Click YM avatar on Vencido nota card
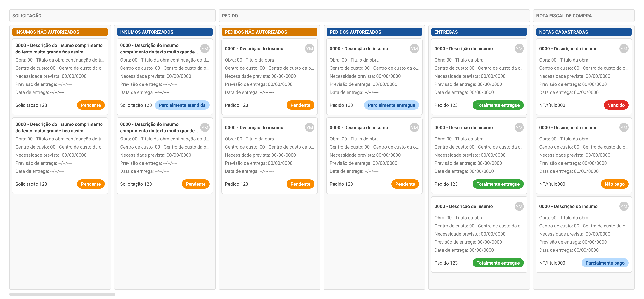The width and height of the screenshot is (644, 299). pyautogui.click(x=624, y=49)
